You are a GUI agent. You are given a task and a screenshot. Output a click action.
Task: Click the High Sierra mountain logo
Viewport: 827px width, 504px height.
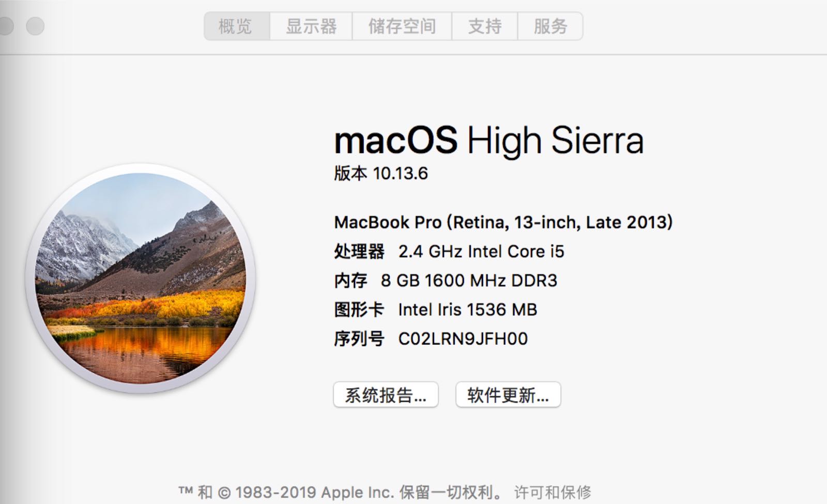(140, 278)
